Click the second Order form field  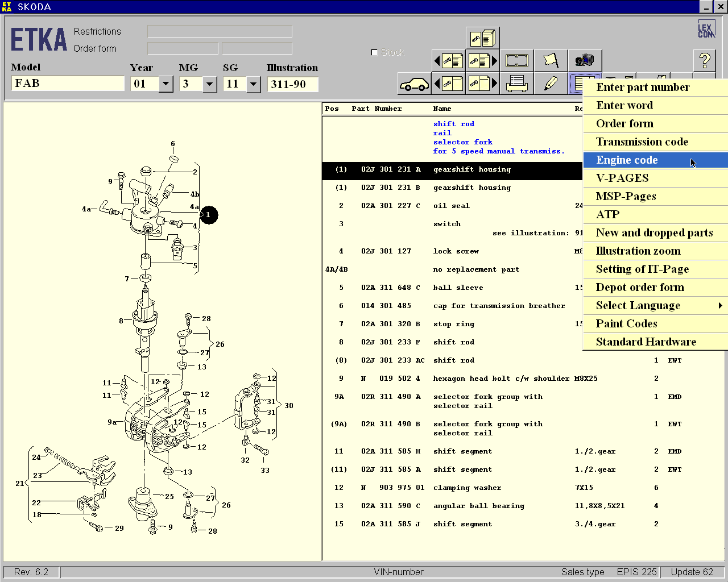coord(257,48)
